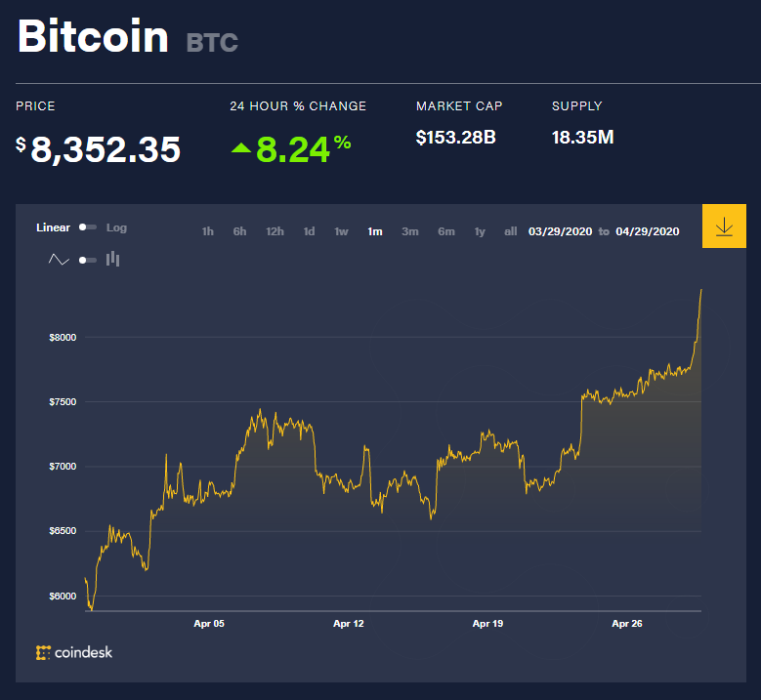Edit the 03/29/2020 start date
This screenshot has width=761, height=700.
[560, 231]
